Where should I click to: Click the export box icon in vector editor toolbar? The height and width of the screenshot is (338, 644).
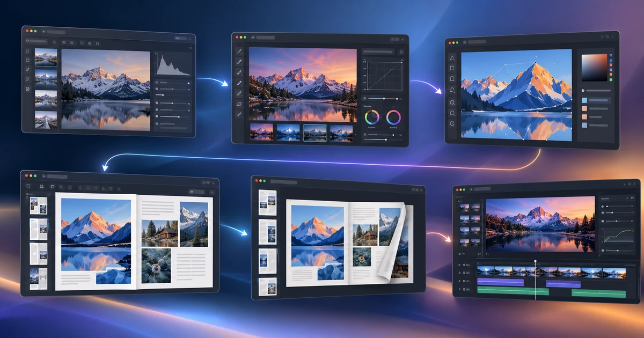click(452, 123)
